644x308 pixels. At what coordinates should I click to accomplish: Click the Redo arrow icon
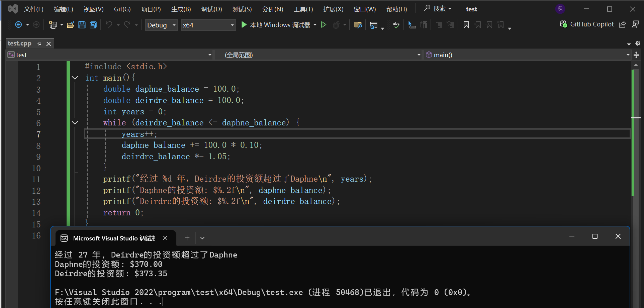click(127, 25)
